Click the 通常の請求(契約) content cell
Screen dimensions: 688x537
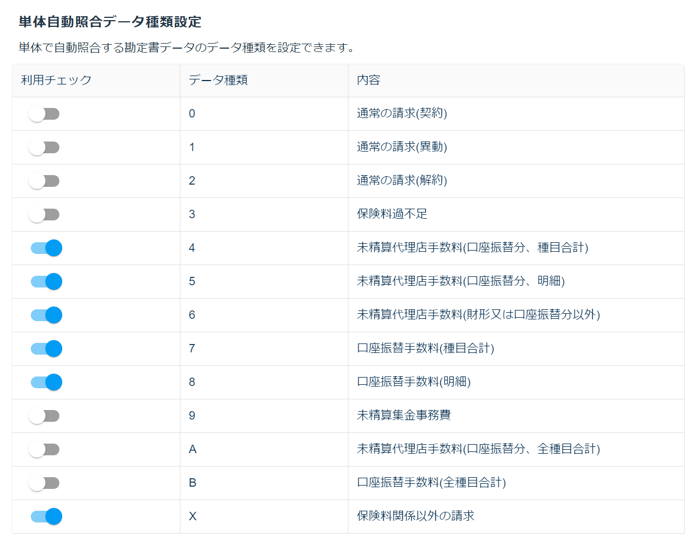(516, 114)
